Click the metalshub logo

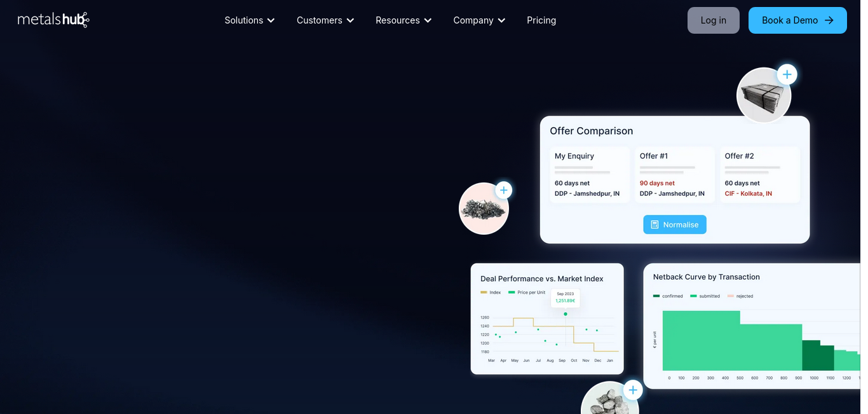[x=53, y=20]
